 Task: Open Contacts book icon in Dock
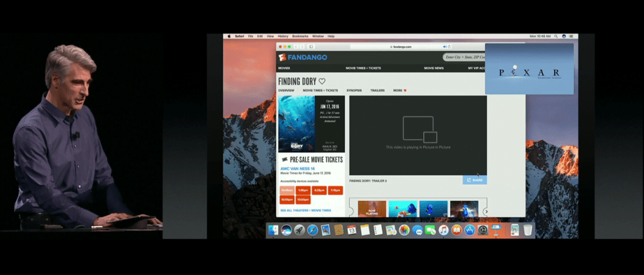click(339, 231)
